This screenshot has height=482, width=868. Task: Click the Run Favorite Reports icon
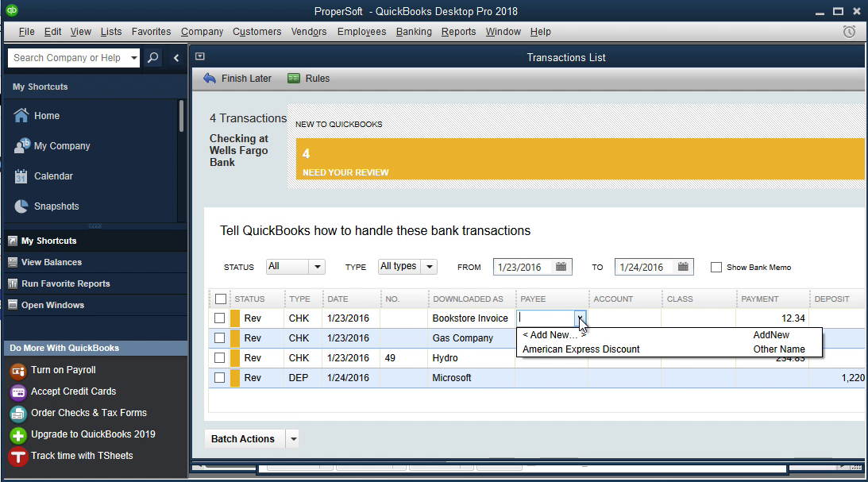coord(13,284)
